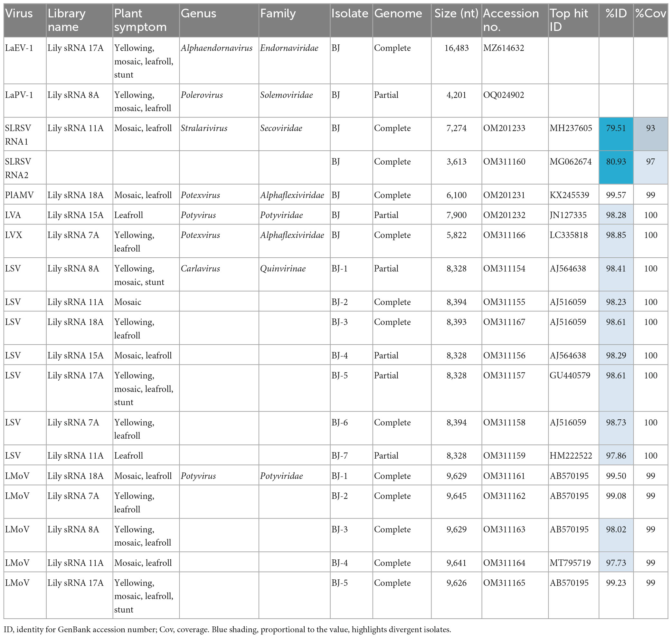Click the Endornaviridae family cell
Viewport: 672px width, 638px height.
[x=295, y=60]
